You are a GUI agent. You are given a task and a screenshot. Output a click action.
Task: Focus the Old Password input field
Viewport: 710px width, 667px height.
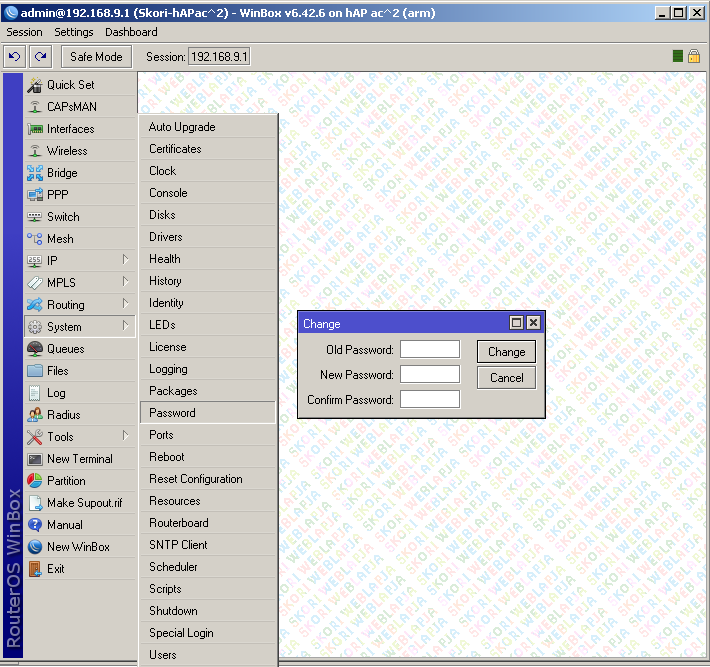click(429, 350)
